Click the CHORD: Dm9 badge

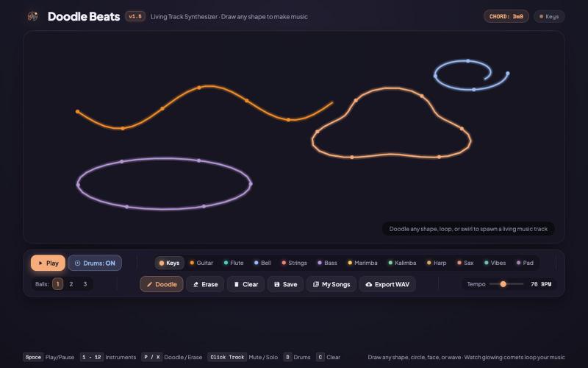pos(506,16)
